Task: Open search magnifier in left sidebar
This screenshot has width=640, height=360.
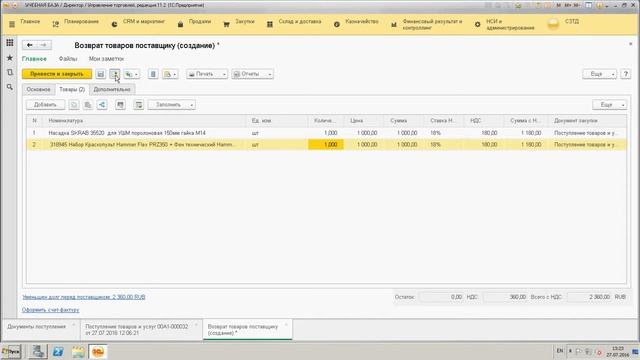Action: pos(10,87)
